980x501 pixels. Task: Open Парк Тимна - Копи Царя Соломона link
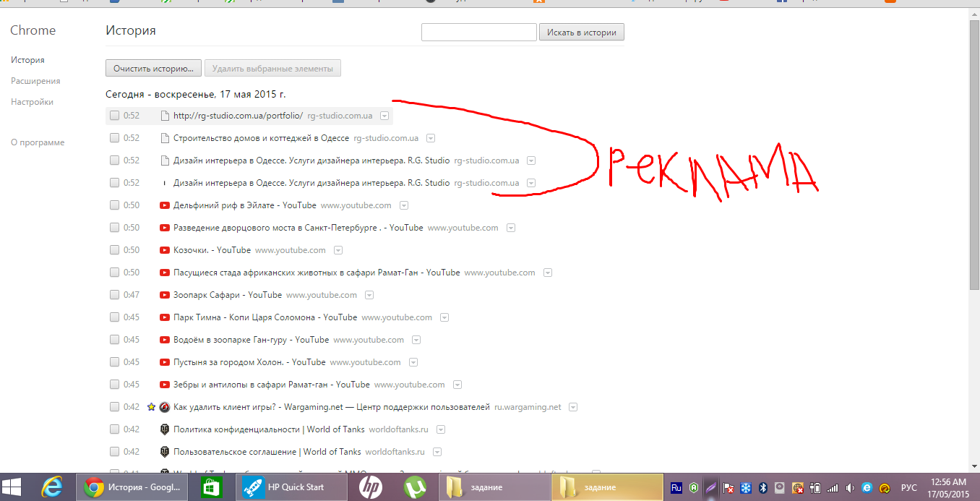click(x=265, y=317)
